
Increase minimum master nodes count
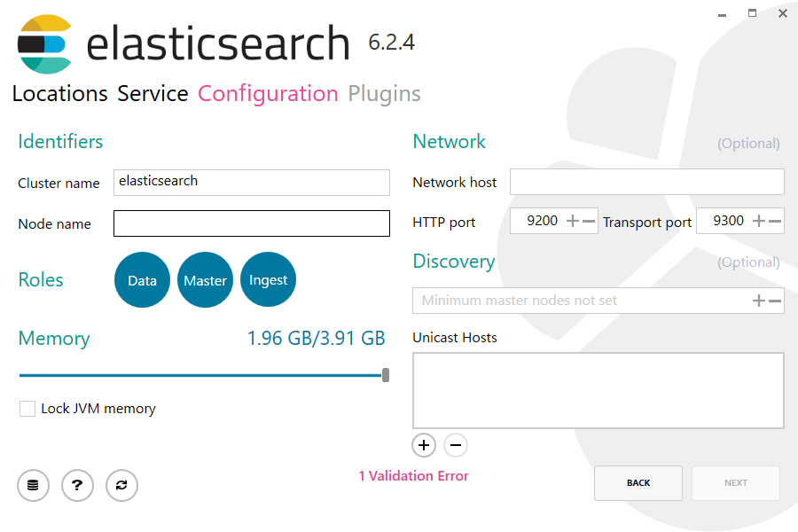(x=759, y=301)
